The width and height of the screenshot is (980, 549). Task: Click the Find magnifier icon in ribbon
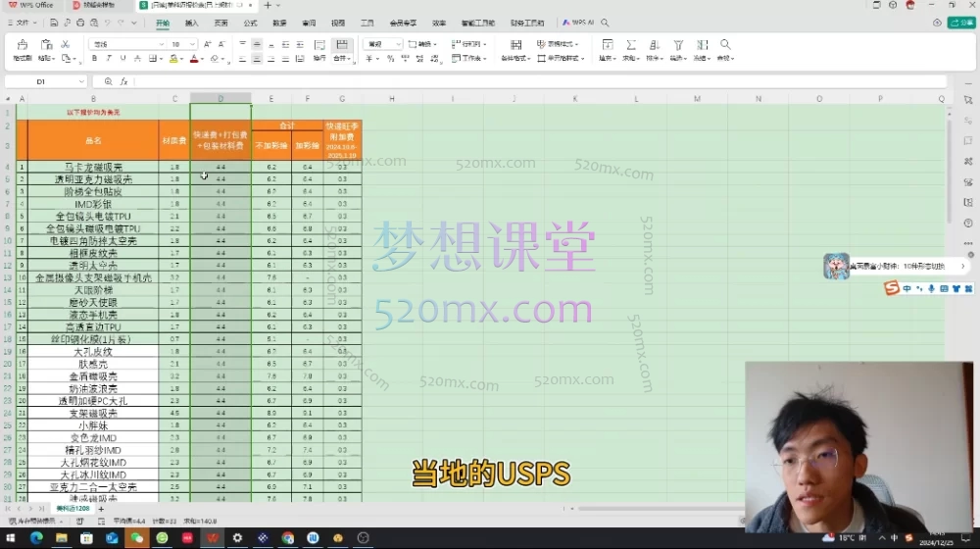point(725,44)
